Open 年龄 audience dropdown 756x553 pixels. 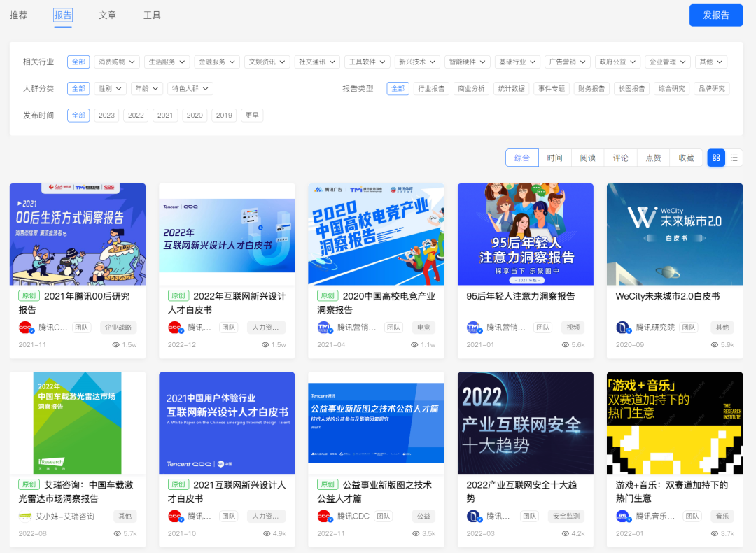146,89
